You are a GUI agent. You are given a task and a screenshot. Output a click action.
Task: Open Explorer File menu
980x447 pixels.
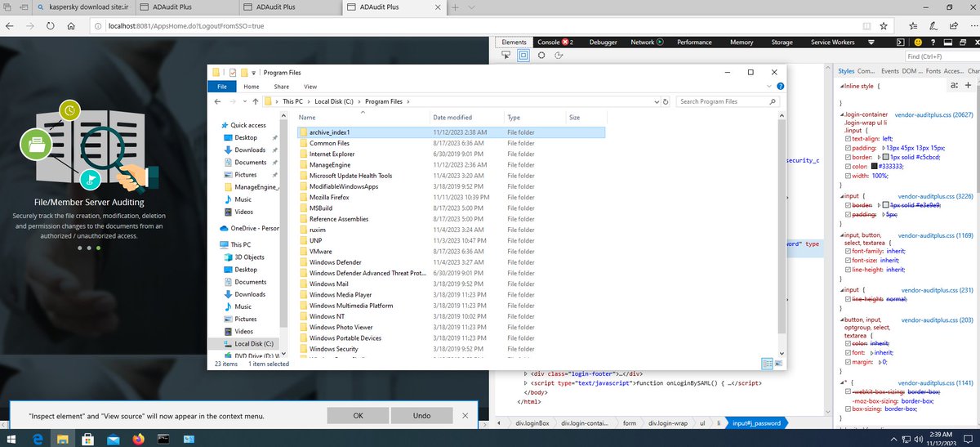coord(220,86)
